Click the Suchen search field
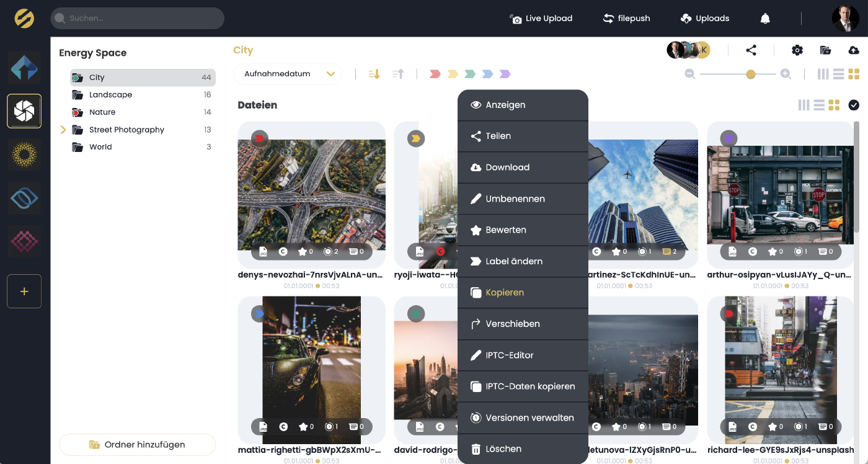 (137, 19)
